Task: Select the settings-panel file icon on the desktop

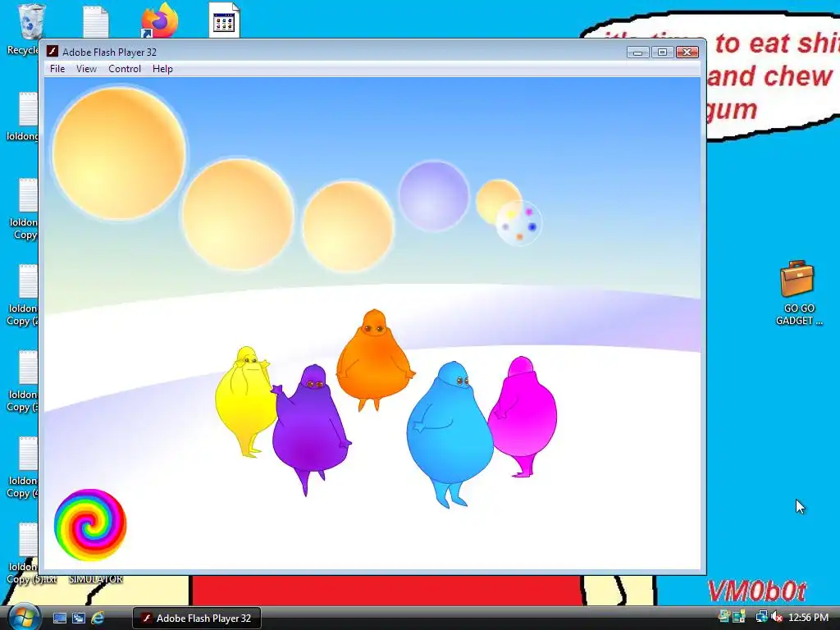Action: pyautogui.click(x=224, y=21)
